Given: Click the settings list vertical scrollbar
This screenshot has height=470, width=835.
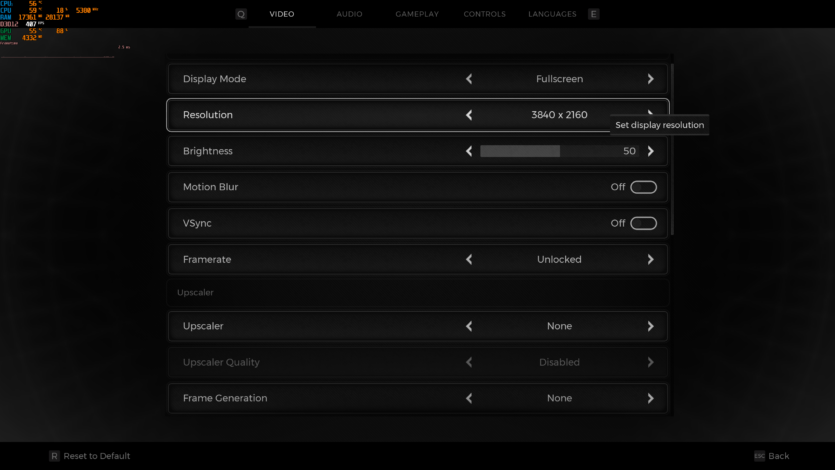Looking at the screenshot, I should 673,150.
